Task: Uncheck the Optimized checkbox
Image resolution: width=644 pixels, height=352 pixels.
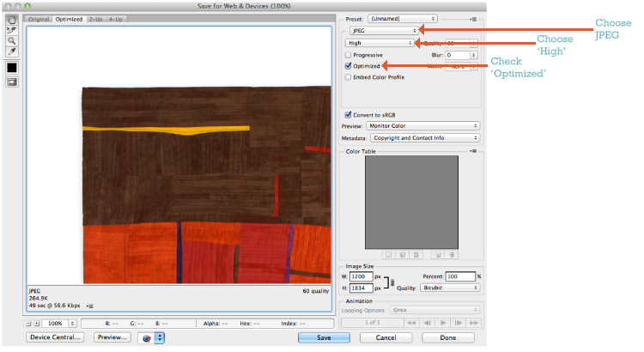Action: coord(349,66)
